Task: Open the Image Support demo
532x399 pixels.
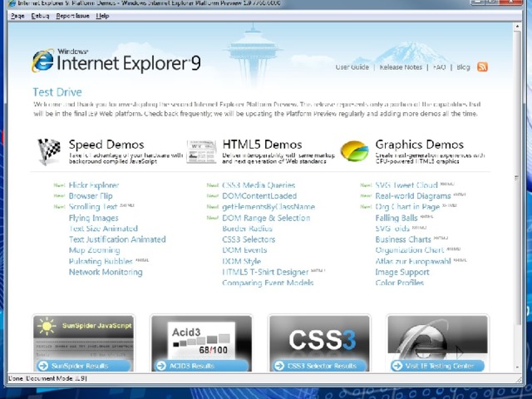Action: (x=402, y=272)
